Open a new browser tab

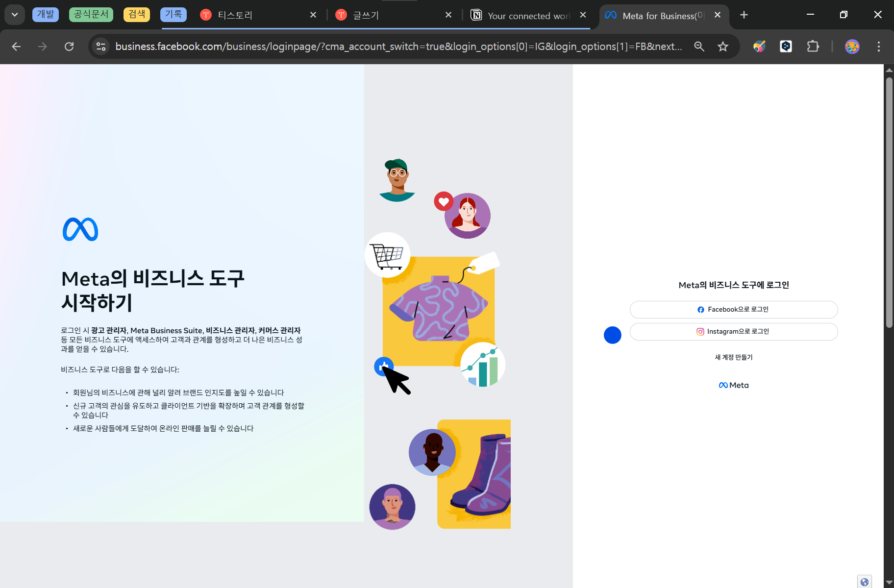coord(744,15)
